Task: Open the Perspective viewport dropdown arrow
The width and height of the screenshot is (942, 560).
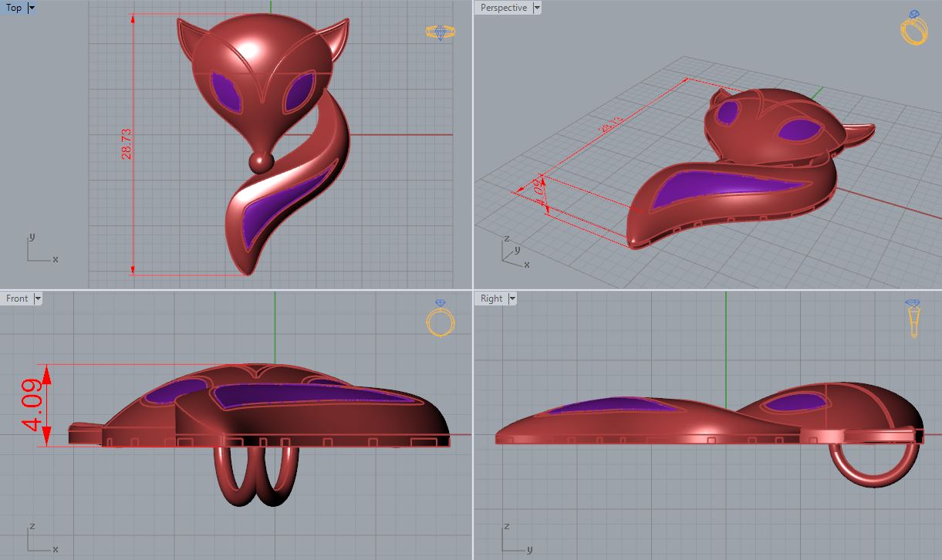Action: click(537, 8)
